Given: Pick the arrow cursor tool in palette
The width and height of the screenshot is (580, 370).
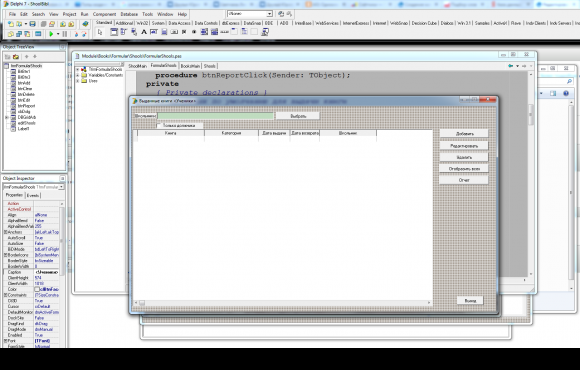Looking at the screenshot, I should point(100,32).
